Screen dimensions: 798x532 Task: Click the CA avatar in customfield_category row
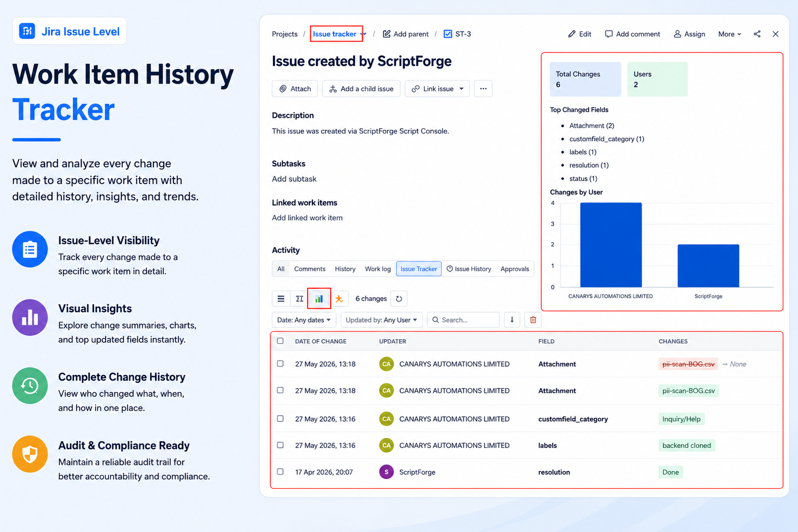pos(386,419)
